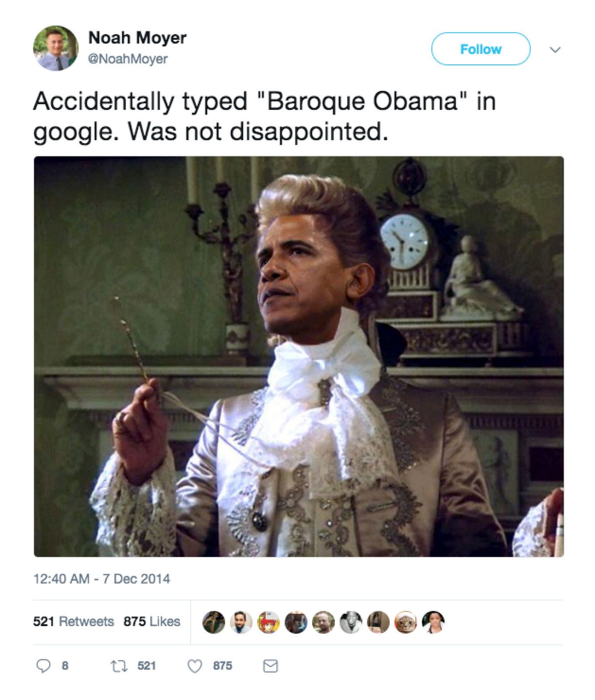The width and height of the screenshot is (595, 700).
Task: Click the last liker avatar in row
Action: [433, 622]
